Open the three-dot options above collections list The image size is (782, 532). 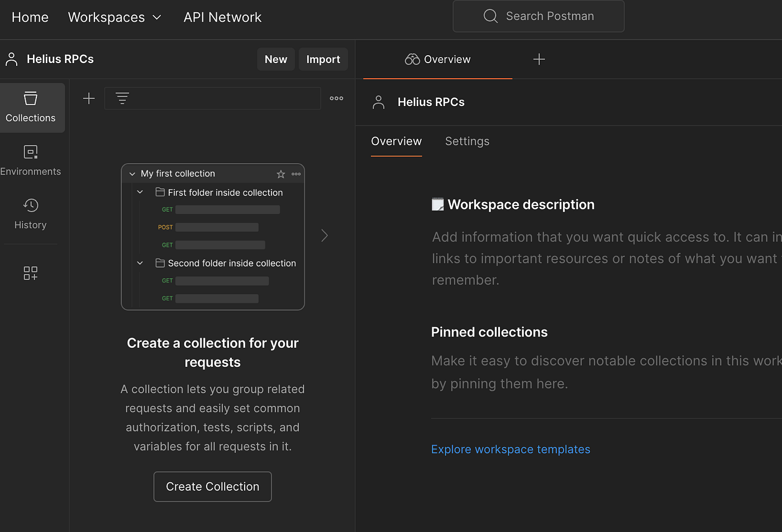tap(336, 98)
